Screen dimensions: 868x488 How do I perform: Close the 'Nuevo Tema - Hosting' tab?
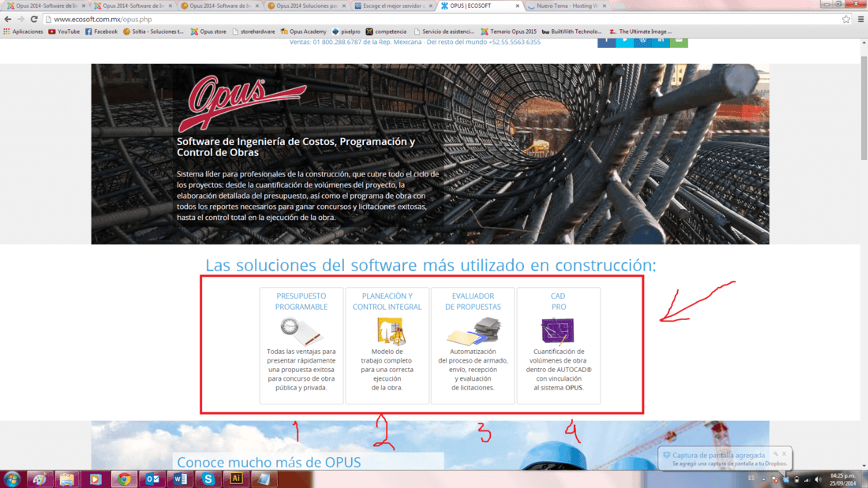[x=604, y=6]
